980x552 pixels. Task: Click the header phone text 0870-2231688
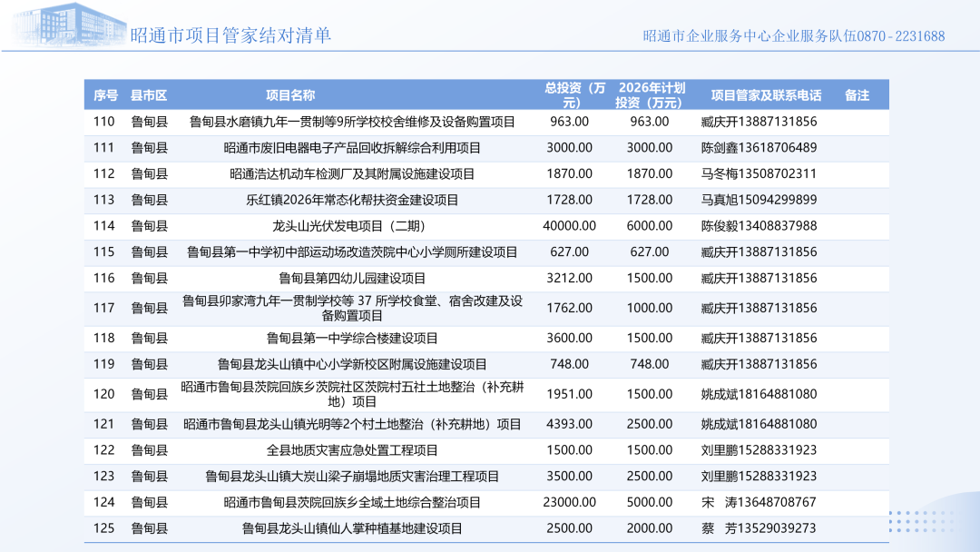pyautogui.click(x=901, y=36)
